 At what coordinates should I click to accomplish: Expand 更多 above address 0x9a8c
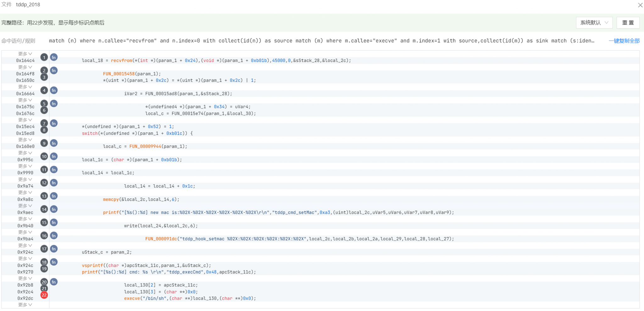point(25,192)
